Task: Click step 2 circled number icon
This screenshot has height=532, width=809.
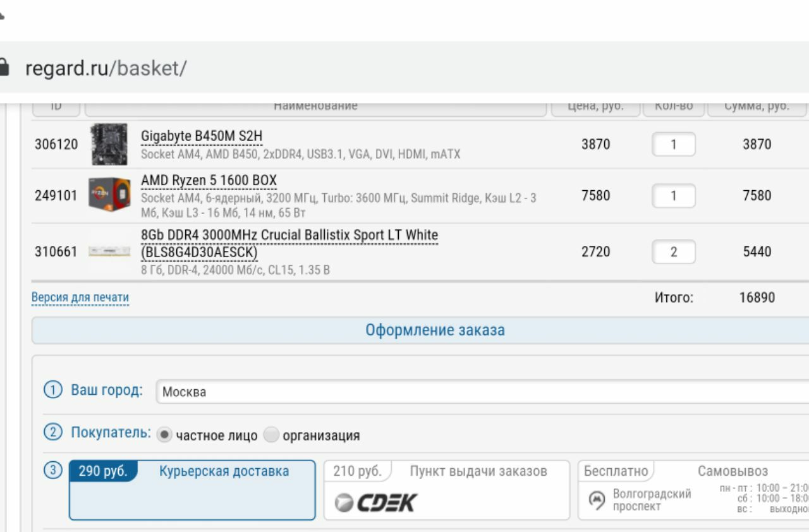Action: pyautogui.click(x=53, y=433)
